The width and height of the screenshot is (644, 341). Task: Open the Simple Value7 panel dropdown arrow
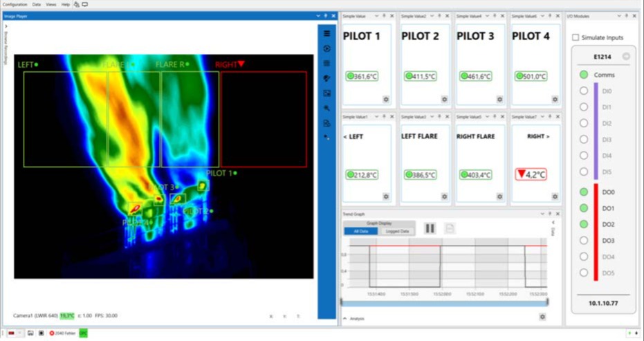[x=542, y=117]
